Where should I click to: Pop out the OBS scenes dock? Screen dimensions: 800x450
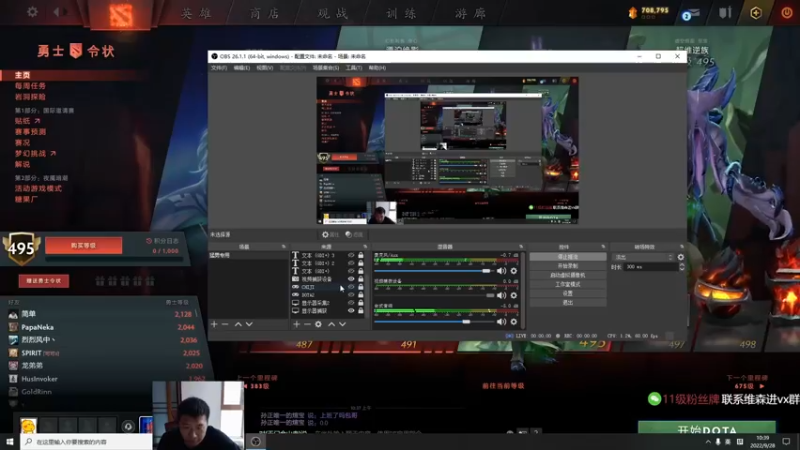pos(284,247)
